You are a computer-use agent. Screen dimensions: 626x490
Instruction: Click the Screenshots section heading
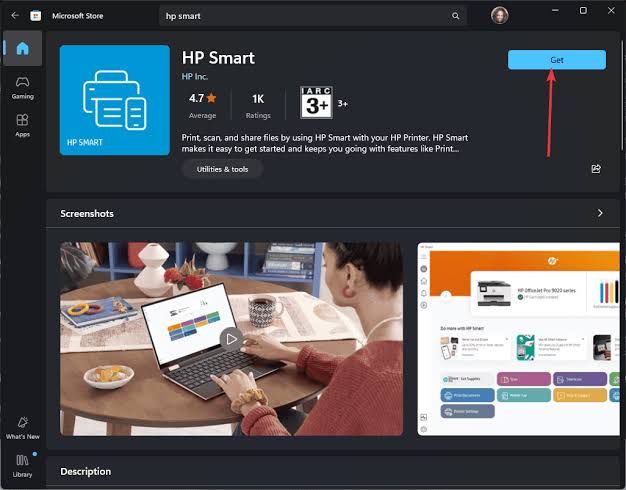(x=87, y=214)
